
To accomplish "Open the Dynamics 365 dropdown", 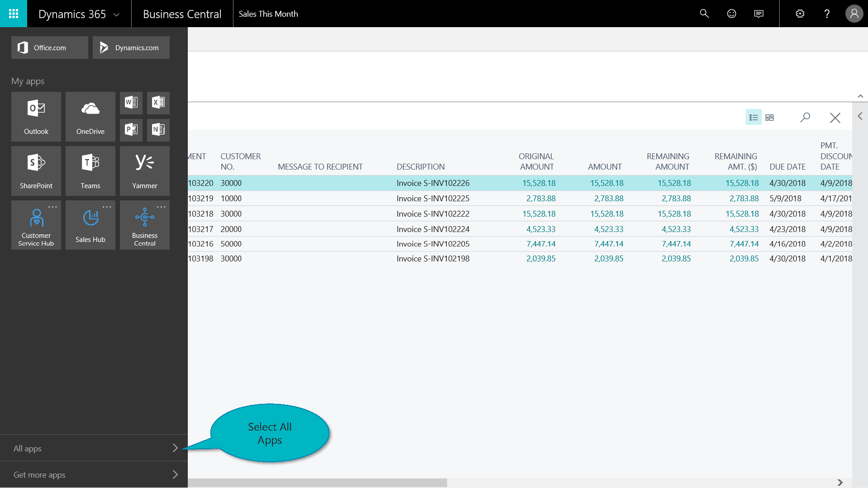I will (x=116, y=14).
